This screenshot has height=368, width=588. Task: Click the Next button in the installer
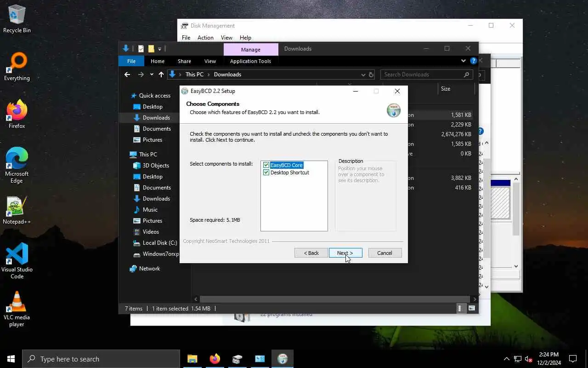tap(345, 253)
